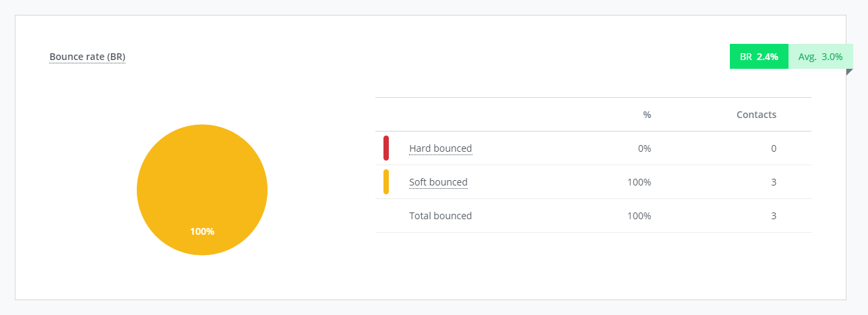Click the Bounce rate (BR) heading

(88, 57)
